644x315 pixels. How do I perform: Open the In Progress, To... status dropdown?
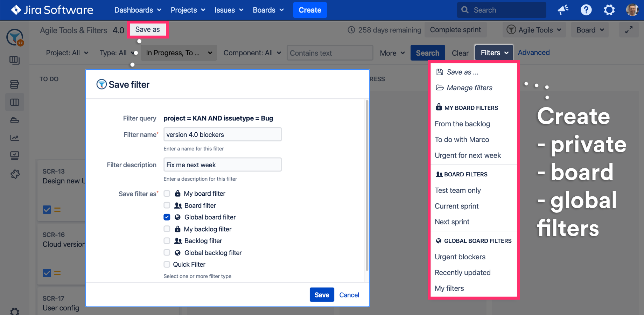[x=179, y=53]
